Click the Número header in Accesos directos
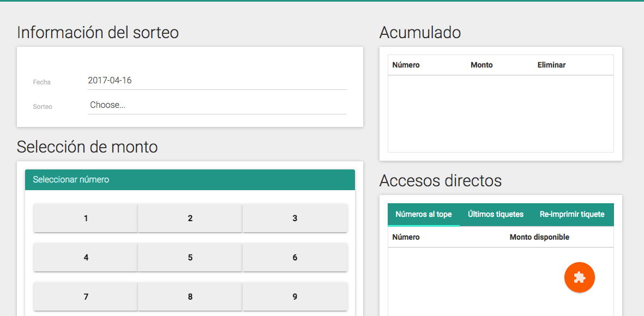This screenshot has height=316, width=644. tap(406, 237)
